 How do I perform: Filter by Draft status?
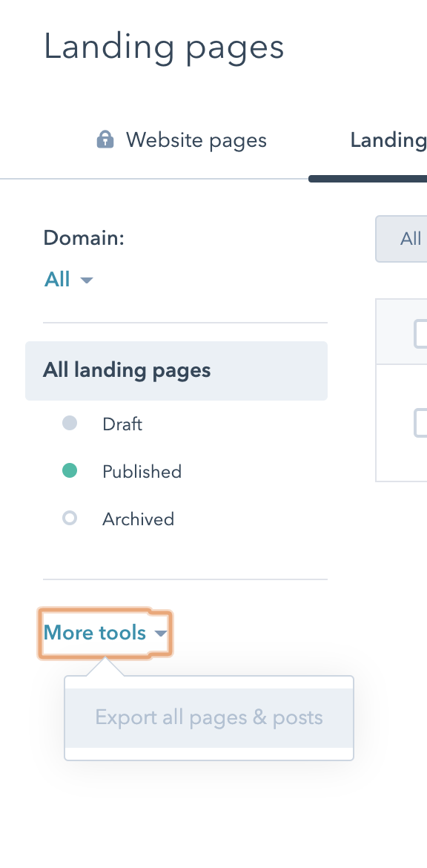click(x=122, y=424)
